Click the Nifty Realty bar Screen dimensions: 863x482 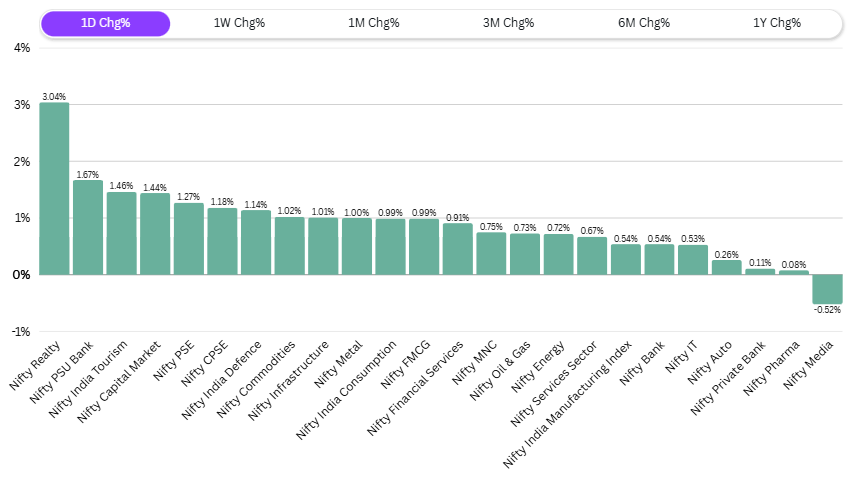[54, 188]
